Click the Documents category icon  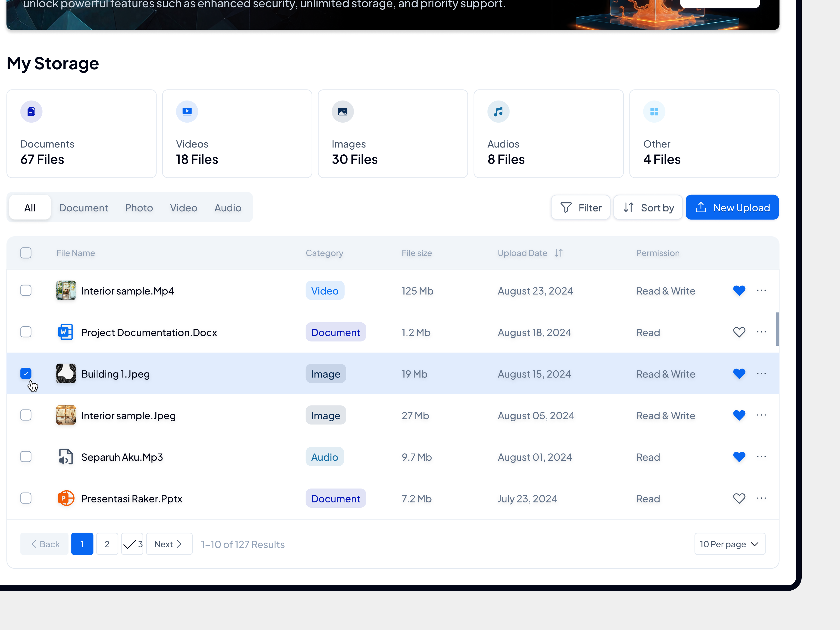coord(31,111)
